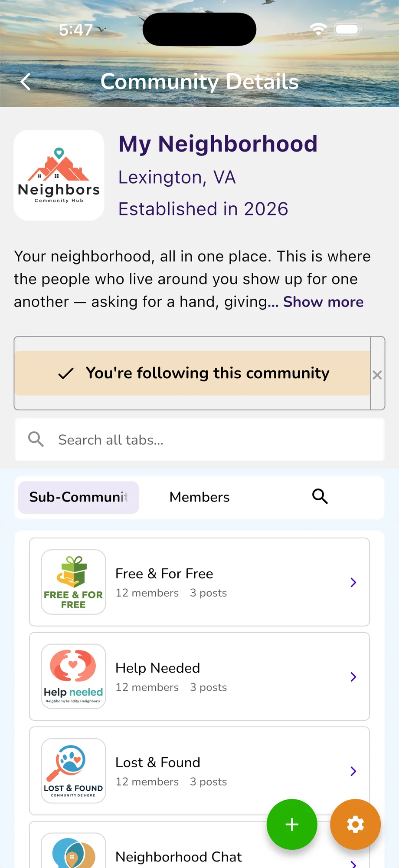Open Free & For Free chevron arrow
Screen dimensions: 399x868
point(353,582)
